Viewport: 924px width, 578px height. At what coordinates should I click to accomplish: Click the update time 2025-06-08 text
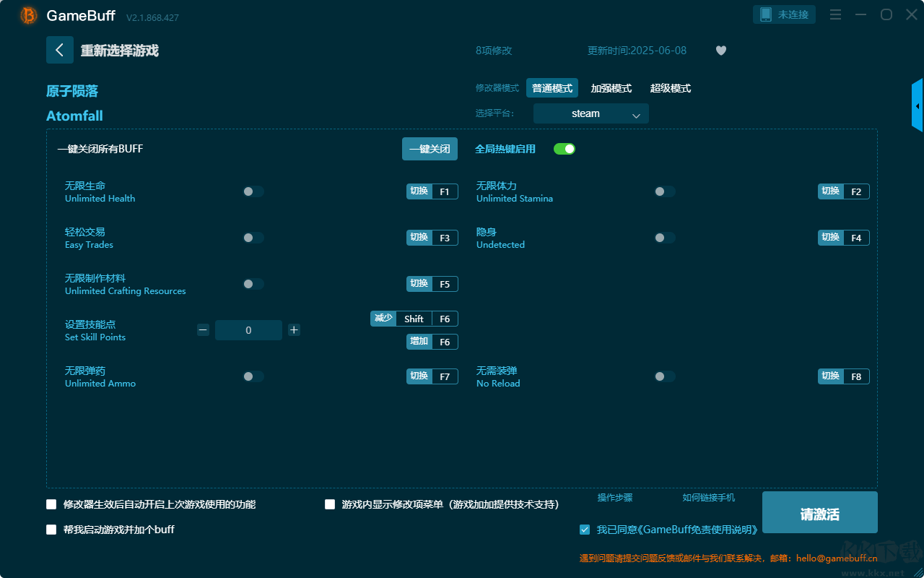click(637, 51)
